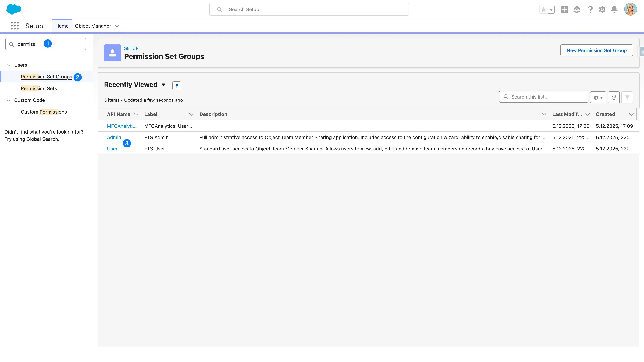Click the New Permission Set Group button

pos(596,50)
